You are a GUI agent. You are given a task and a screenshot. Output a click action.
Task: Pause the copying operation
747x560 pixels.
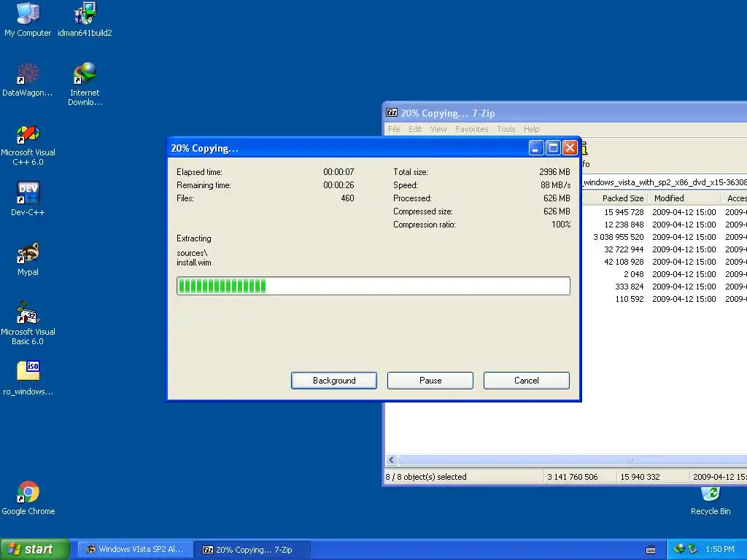(x=430, y=381)
